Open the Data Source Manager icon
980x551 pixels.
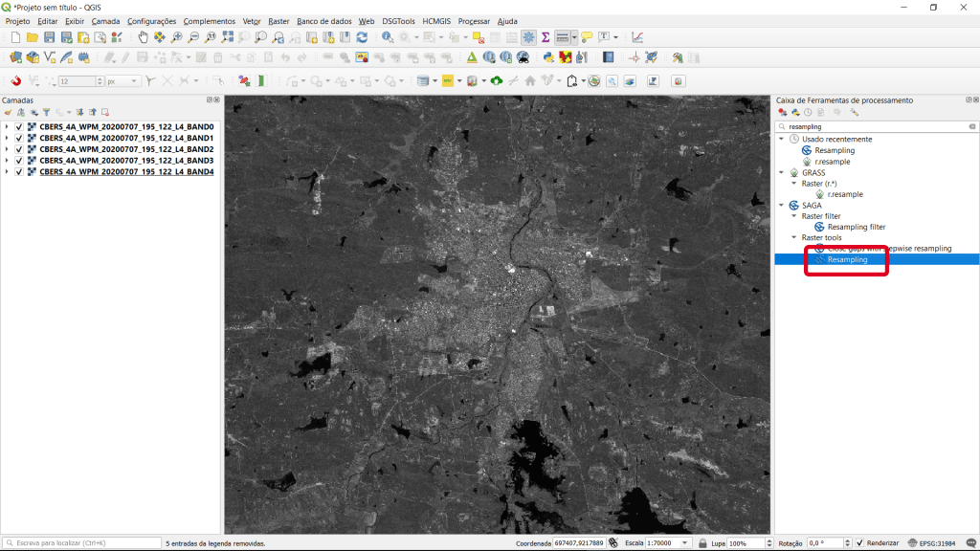(15, 57)
